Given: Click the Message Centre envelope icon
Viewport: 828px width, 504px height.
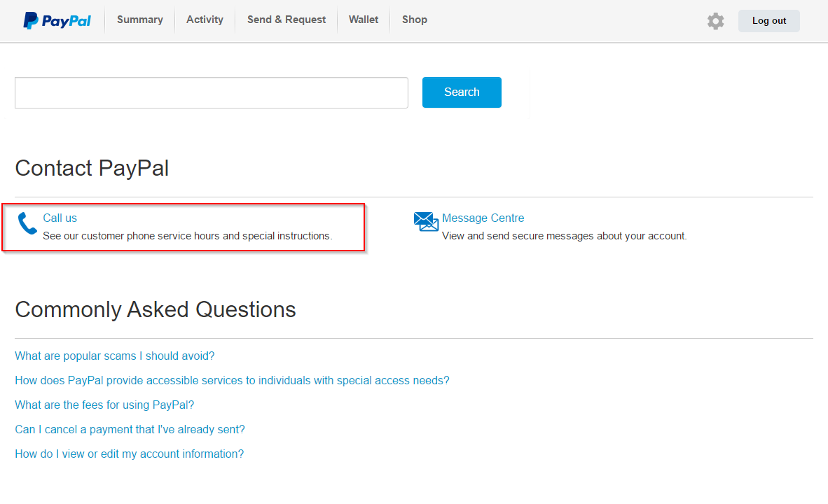Looking at the screenshot, I should click(426, 222).
